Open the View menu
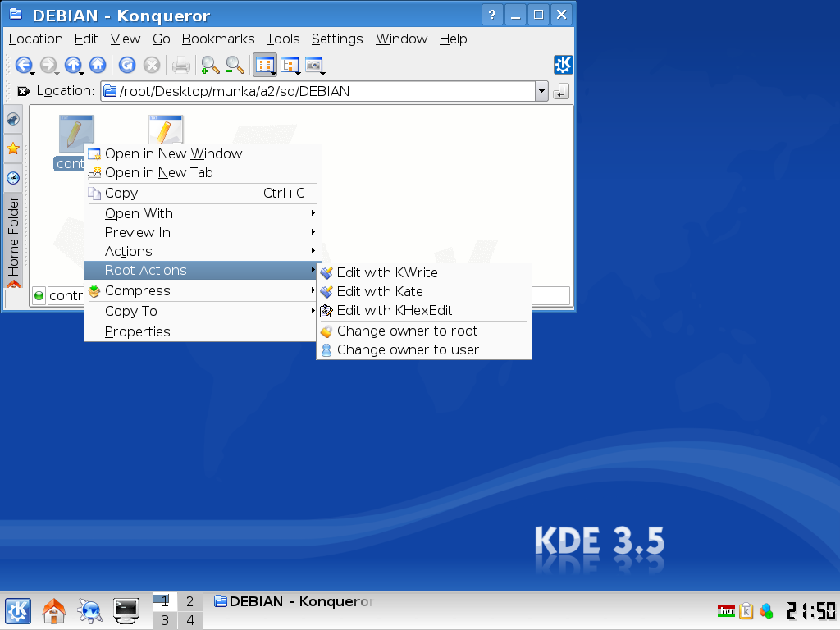The width and height of the screenshot is (840, 630). pyautogui.click(x=126, y=39)
